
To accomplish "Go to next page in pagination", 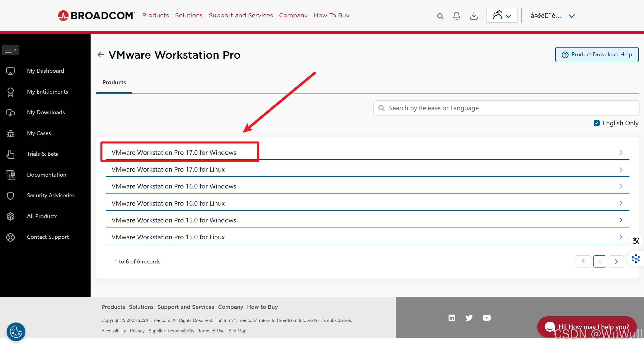I will (x=616, y=261).
